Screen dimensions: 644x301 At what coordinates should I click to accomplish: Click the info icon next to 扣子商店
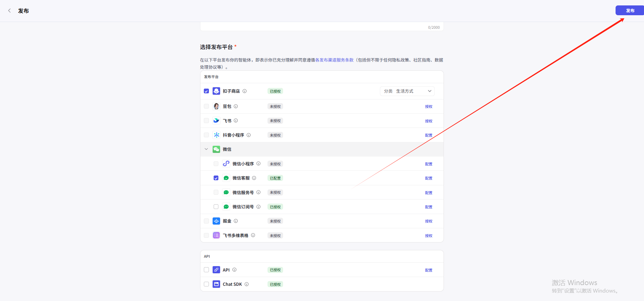[x=244, y=91]
